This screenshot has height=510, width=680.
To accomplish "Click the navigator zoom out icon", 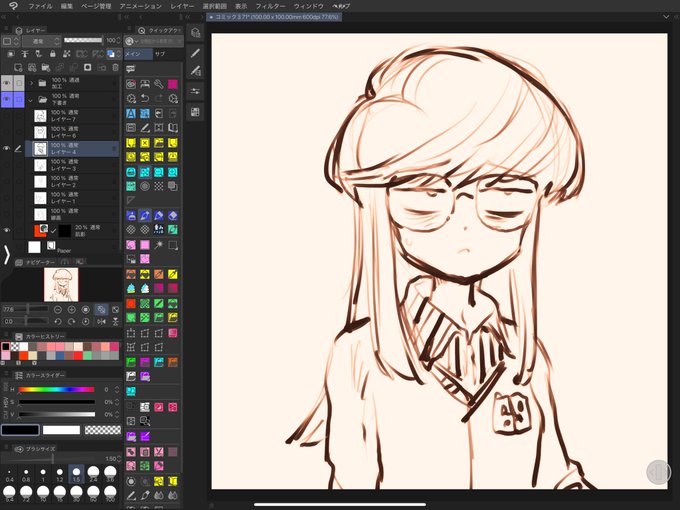I will [x=58, y=310].
